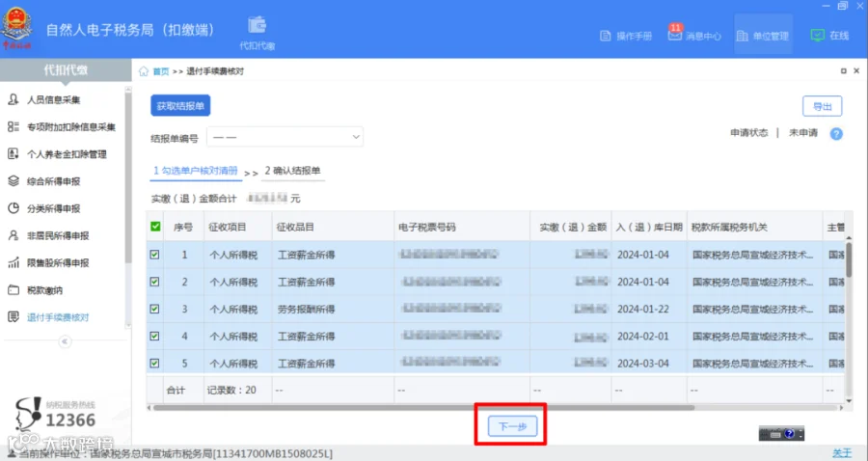Screen dimensions: 868x461
Task: Select 1 勾选单户核对清册 step tab
Action: pos(196,171)
